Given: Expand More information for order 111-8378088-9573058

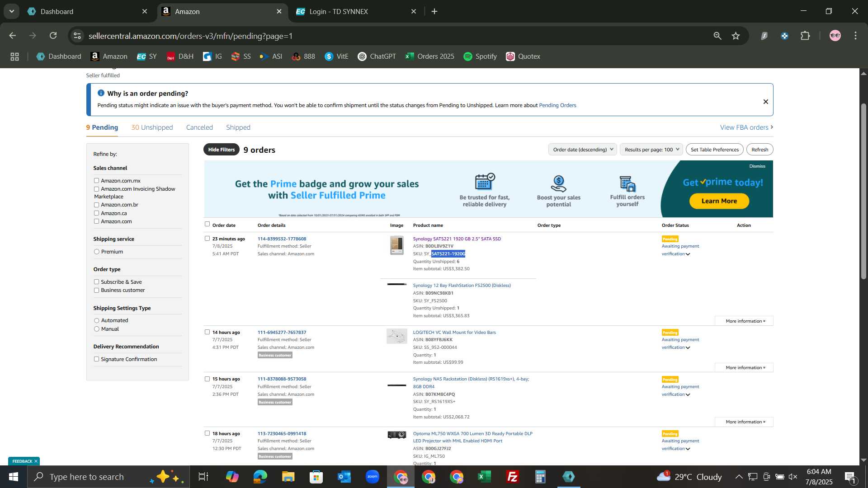Looking at the screenshot, I should pyautogui.click(x=744, y=422).
